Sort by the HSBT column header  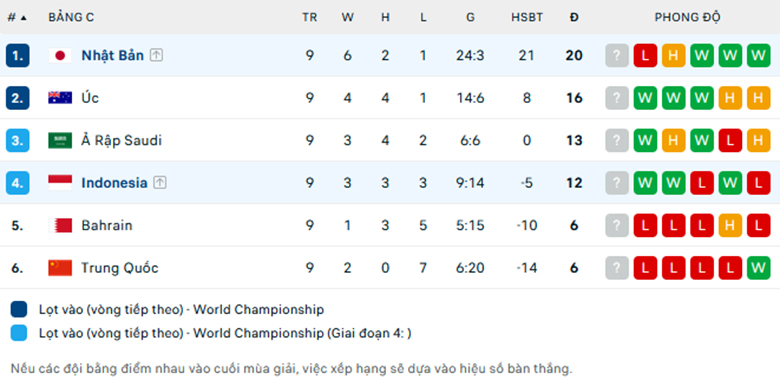point(527,17)
